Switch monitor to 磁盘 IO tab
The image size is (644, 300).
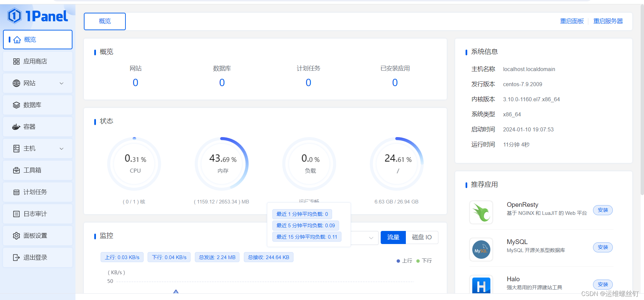coord(422,237)
